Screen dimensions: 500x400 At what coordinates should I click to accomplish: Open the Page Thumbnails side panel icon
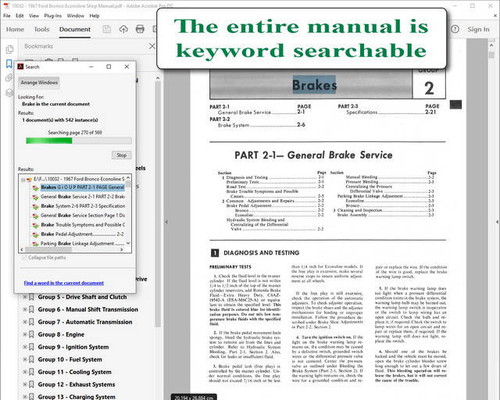10,49
